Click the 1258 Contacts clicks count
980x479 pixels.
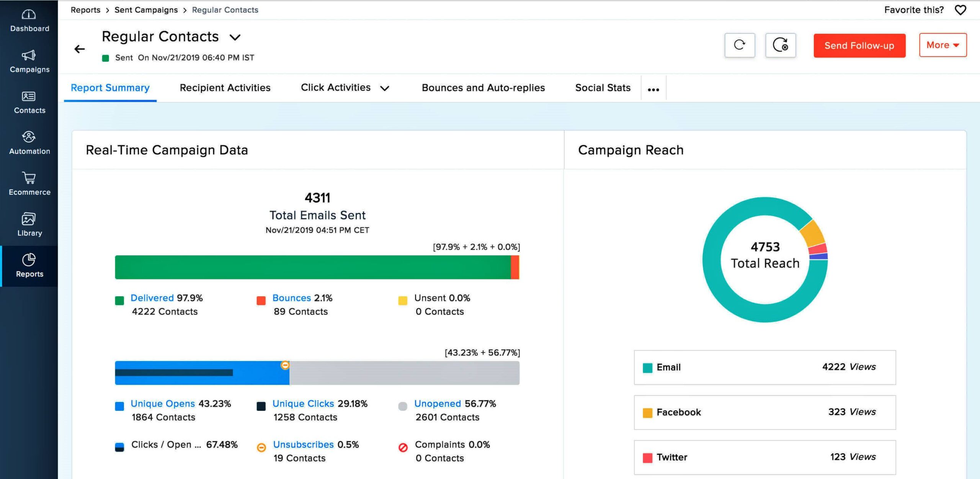[305, 418]
